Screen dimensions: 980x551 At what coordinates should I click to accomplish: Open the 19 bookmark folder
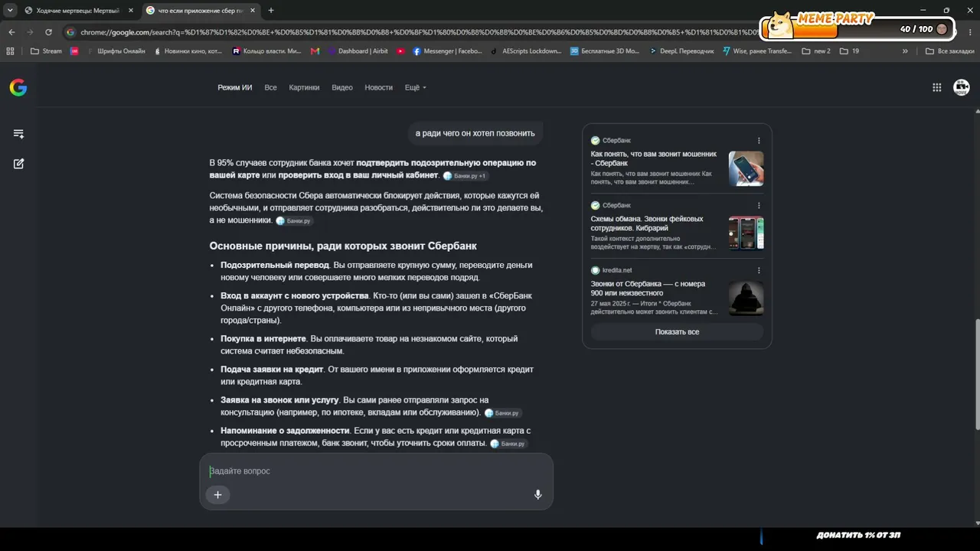click(x=849, y=51)
